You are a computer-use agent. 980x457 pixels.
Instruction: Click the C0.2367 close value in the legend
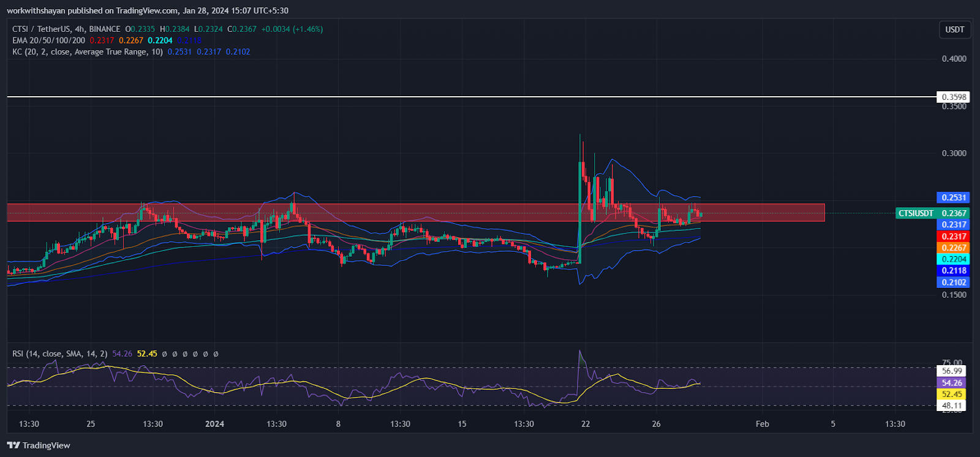[x=242, y=29]
